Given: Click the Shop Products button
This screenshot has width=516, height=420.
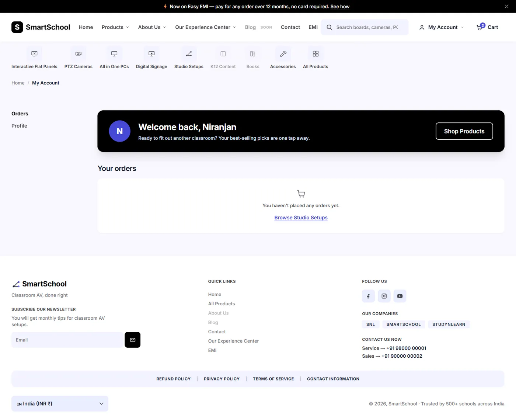Looking at the screenshot, I should point(464,131).
